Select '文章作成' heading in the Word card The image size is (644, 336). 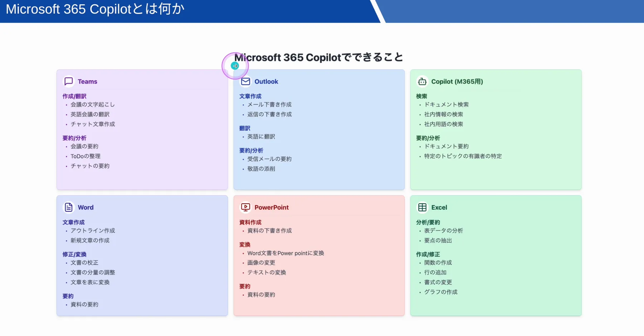point(74,222)
